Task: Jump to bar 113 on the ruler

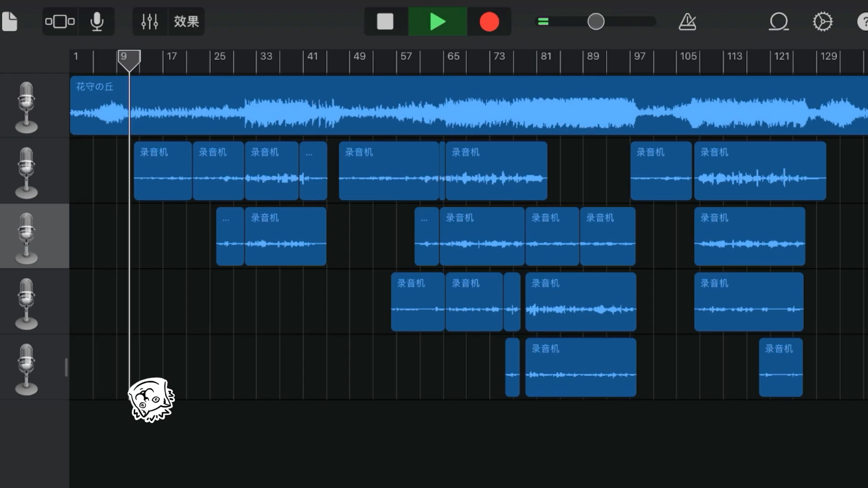Action: 734,56
